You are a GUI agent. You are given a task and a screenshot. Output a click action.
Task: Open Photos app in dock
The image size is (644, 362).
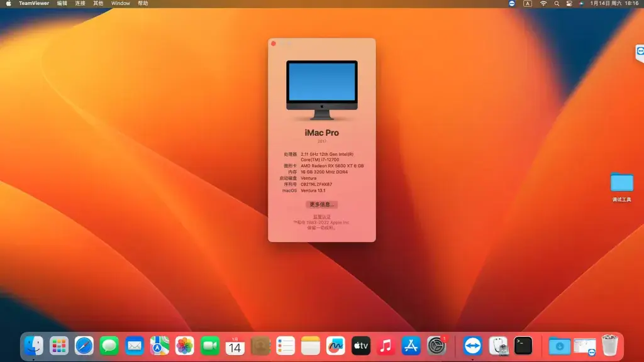coord(184,346)
